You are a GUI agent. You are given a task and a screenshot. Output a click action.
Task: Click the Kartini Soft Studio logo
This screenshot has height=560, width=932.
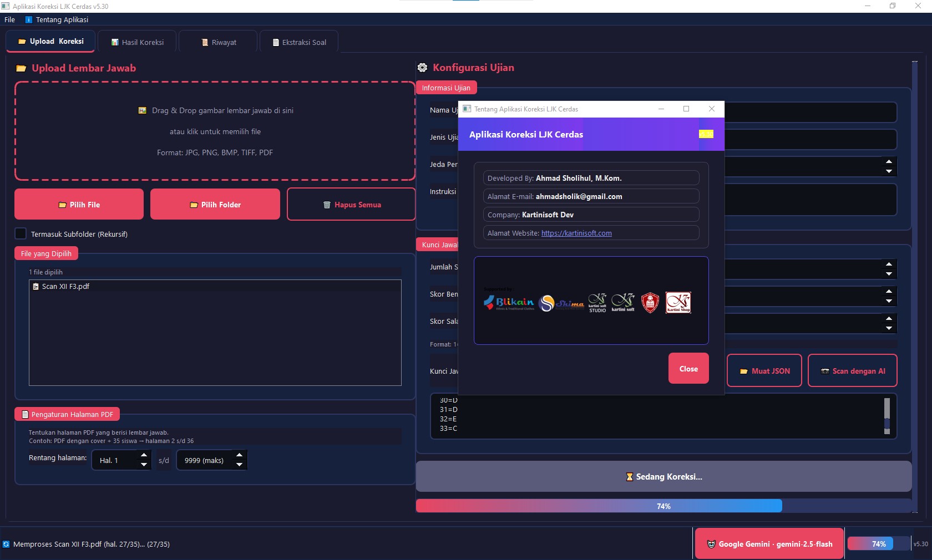(x=597, y=303)
